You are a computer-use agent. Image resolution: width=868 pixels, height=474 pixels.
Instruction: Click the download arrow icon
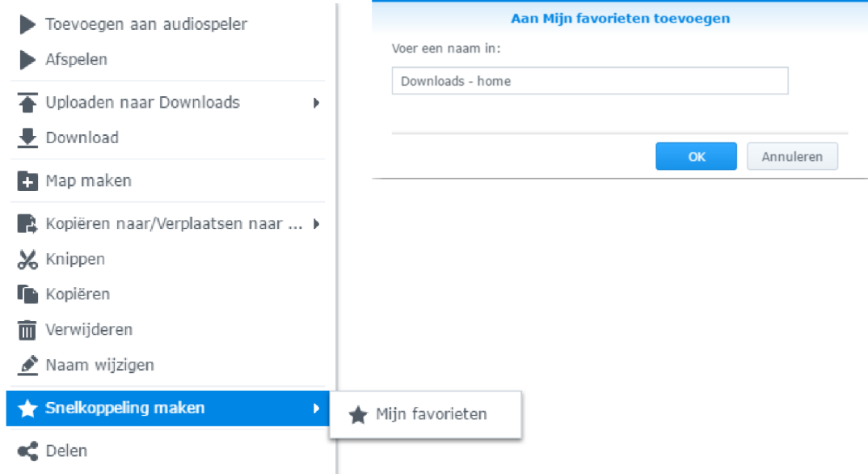[27, 138]
